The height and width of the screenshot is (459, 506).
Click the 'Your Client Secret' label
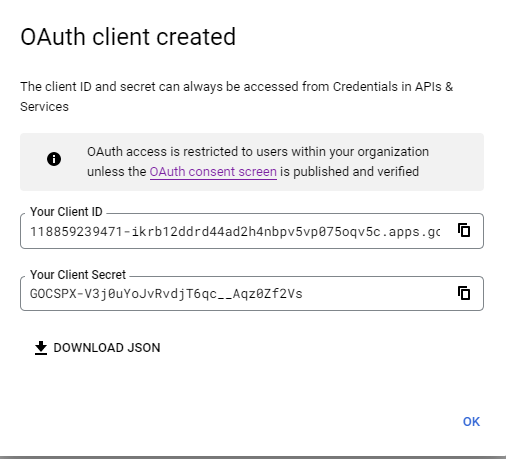coord(78,275)
